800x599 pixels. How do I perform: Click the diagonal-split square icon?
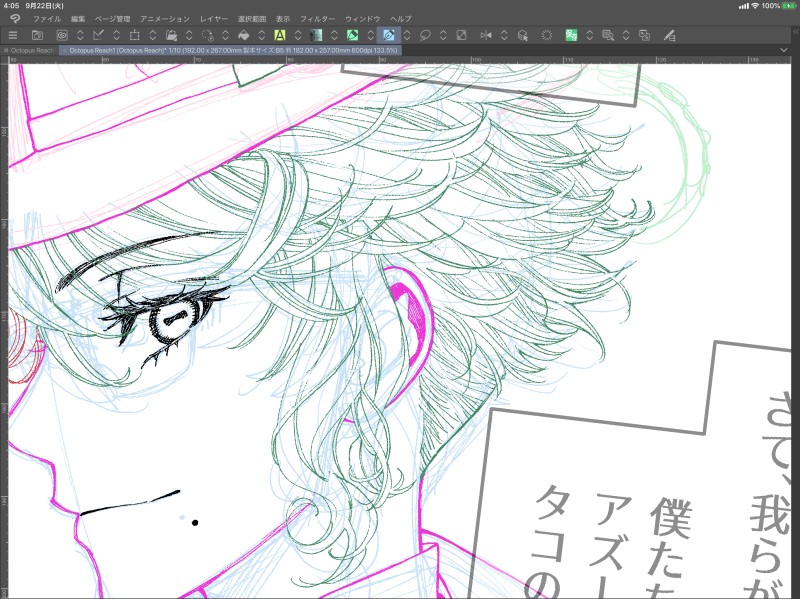click(x=461, y=35)
